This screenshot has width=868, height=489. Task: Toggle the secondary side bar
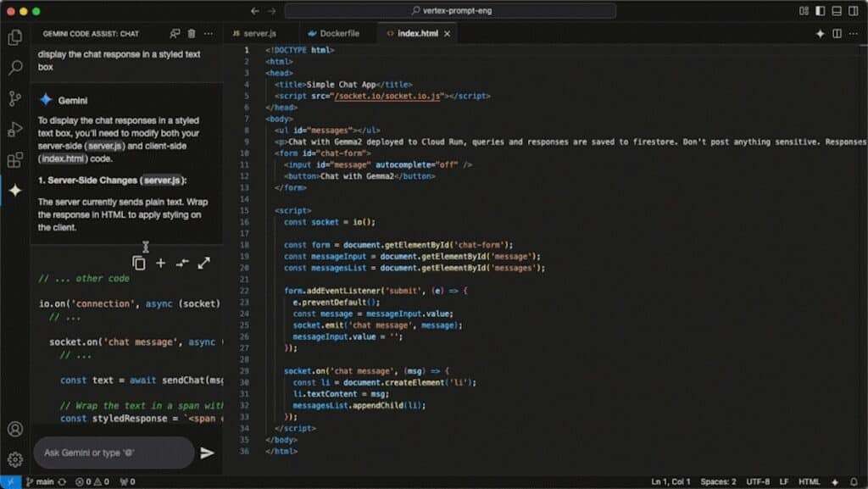click(x=854, y=11)
